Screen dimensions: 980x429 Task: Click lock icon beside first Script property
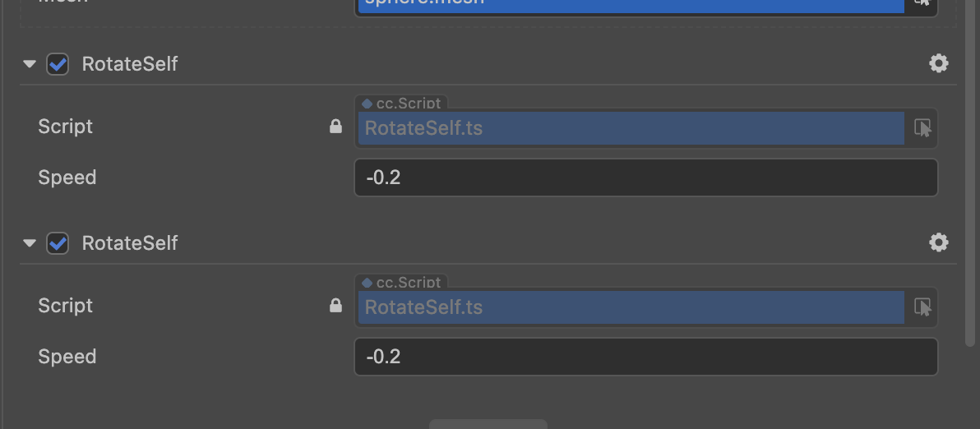335,127
